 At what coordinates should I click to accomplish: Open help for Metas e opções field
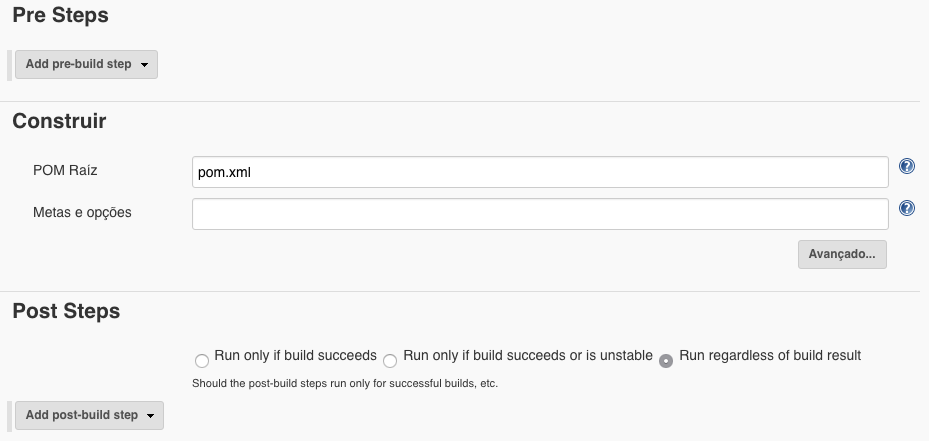click(906, 208)
